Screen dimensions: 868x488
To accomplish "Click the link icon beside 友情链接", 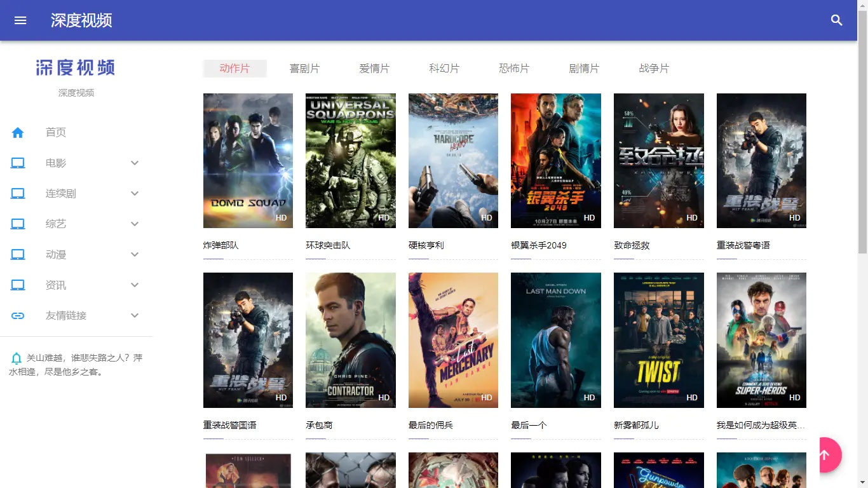I will pyautogui.click(x=18, y=316).
